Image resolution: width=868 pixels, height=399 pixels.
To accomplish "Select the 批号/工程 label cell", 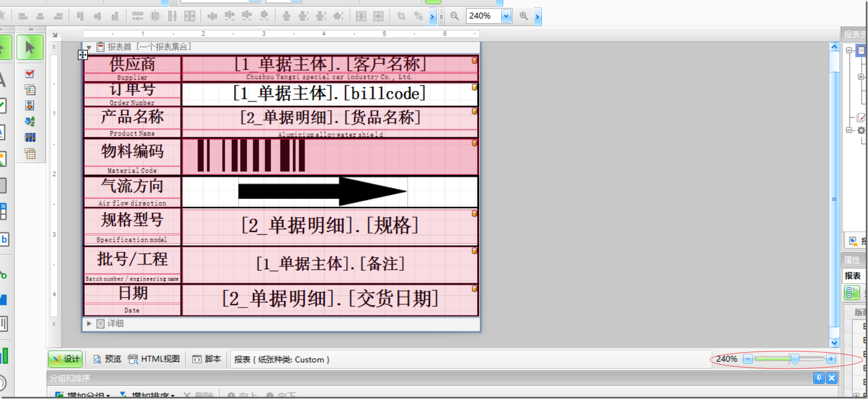I will (x=133, y=260).
